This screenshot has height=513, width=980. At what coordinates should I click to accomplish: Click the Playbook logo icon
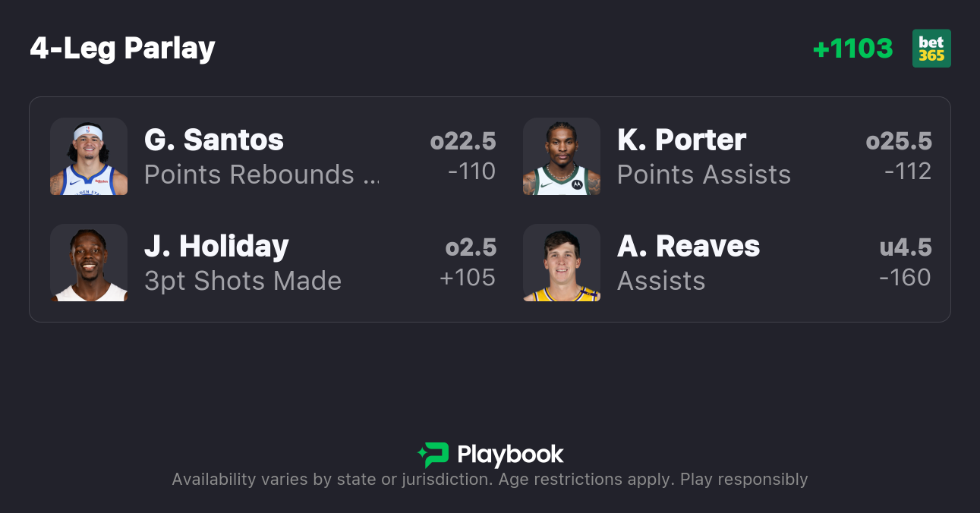point(433,455)
